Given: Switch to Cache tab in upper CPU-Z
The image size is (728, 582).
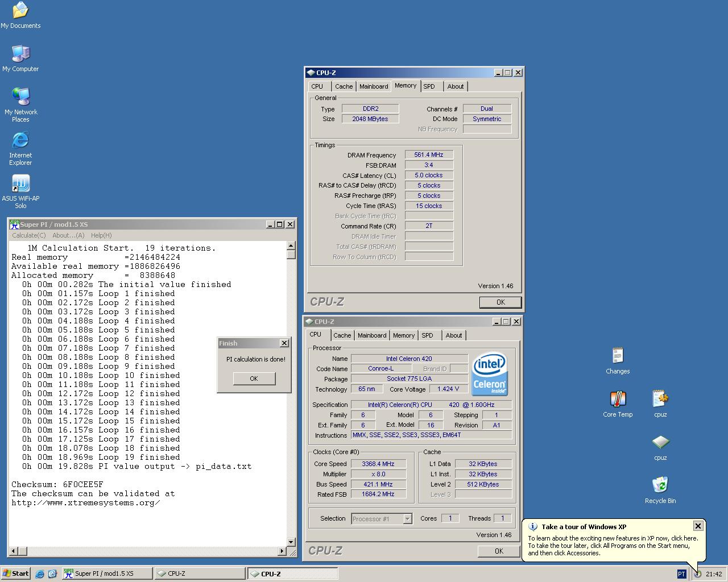Looking at the screenshot, I should pyautogui.click(x=344, y=86).
